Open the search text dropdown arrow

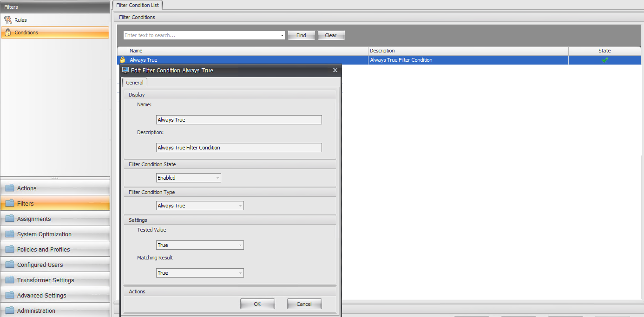pyautogui.click(x=282, y=35)
